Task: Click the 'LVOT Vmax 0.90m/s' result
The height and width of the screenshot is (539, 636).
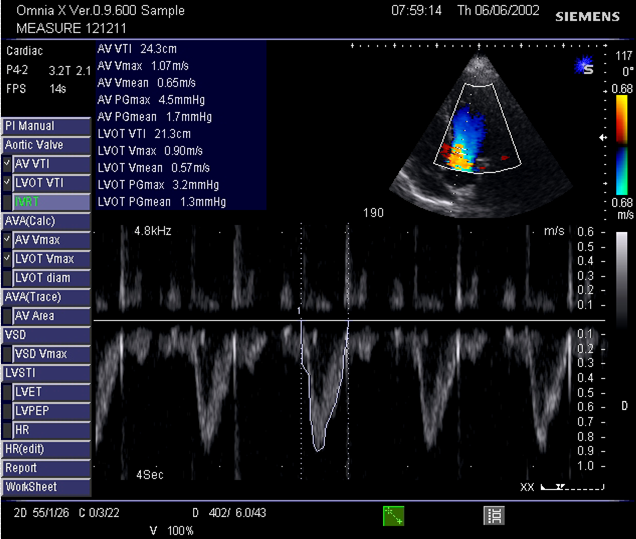Action: (150, 151)
